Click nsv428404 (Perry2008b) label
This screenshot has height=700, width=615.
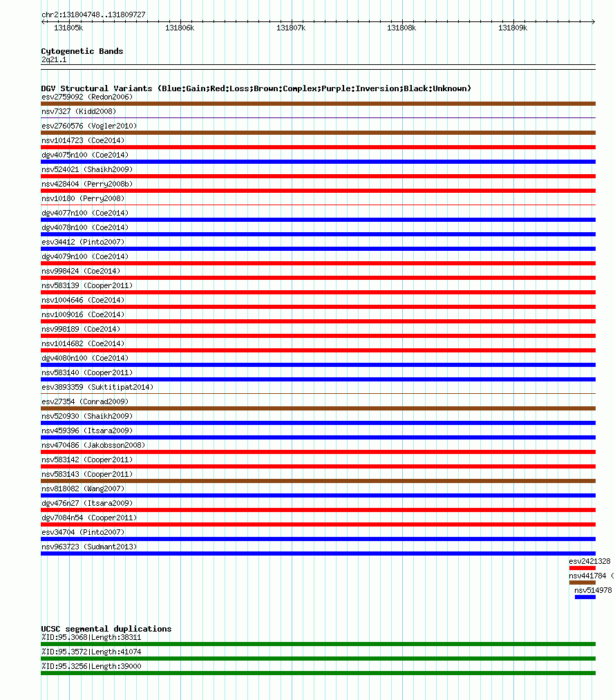pos(87,184)
